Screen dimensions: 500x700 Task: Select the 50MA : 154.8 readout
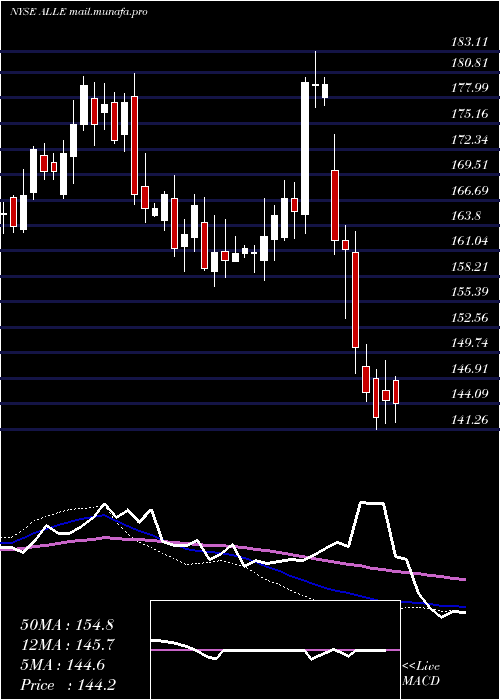(68, 625)
